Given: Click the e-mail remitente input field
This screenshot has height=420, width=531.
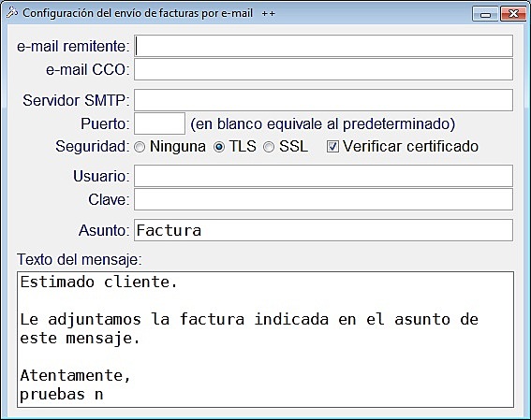Looking at the screenshot, I should pos(323,46).
